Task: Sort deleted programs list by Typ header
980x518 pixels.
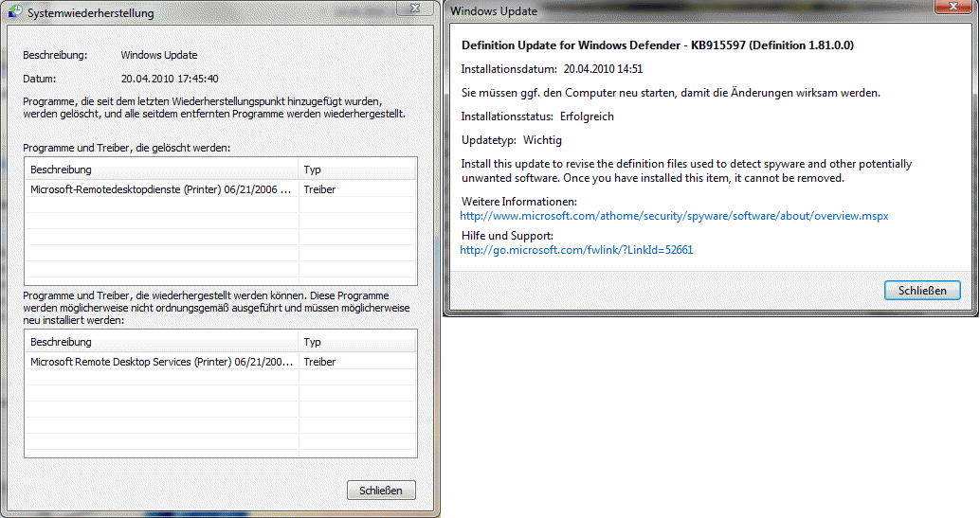Action: [357, 170]
